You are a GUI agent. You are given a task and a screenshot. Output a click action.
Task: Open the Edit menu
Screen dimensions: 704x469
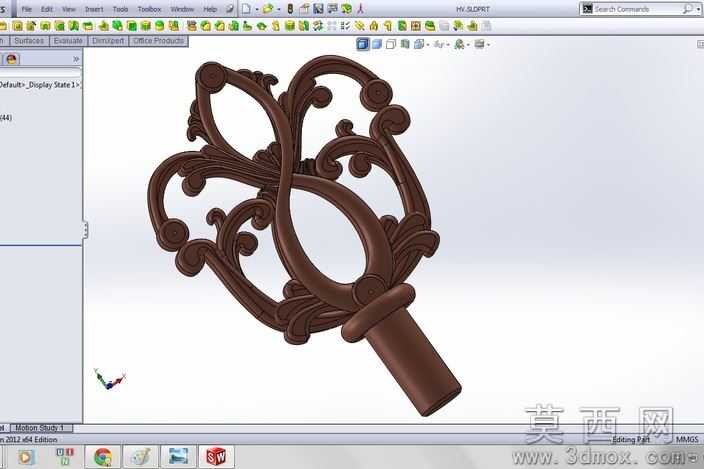(x=47, y=9)
